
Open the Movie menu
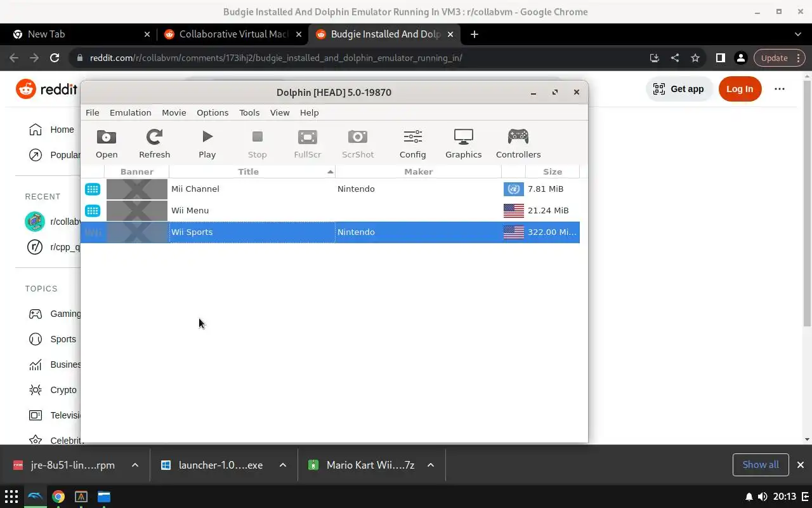pos(174,112)
